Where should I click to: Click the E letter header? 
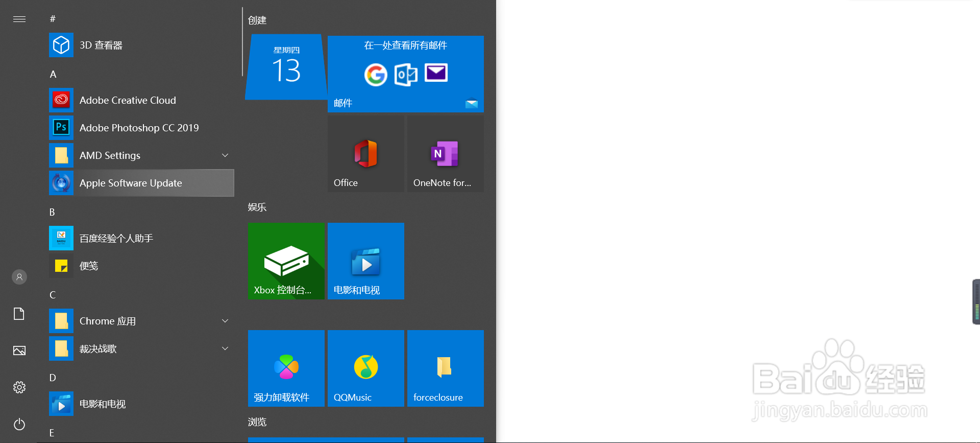(52, 433)
